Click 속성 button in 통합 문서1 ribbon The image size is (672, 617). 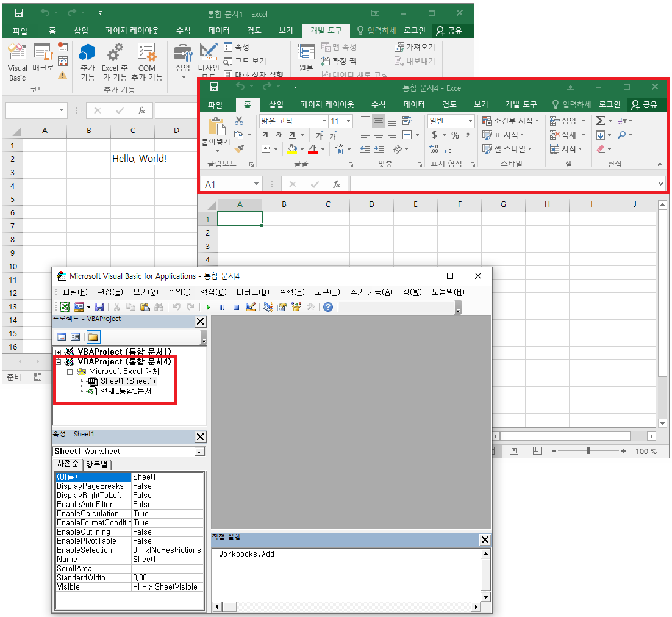click(237, 47)
